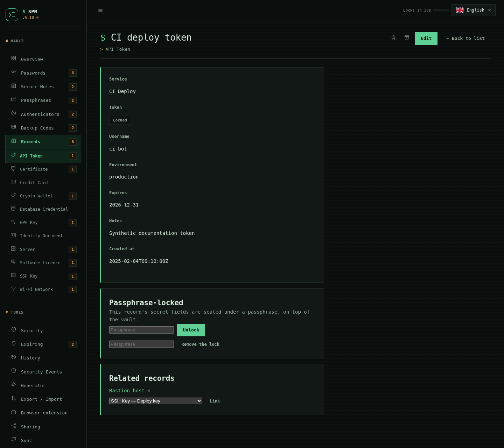The width and height of the screenshot is (504, 448).
Task: Mark record as favorite with star icon
Action: (x=393, y=38)
